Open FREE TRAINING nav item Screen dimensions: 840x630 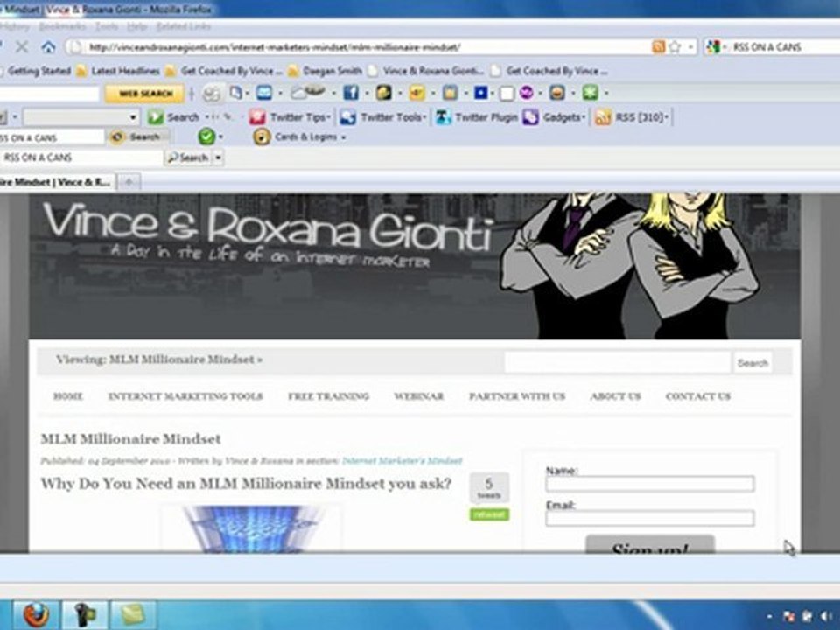328,396
